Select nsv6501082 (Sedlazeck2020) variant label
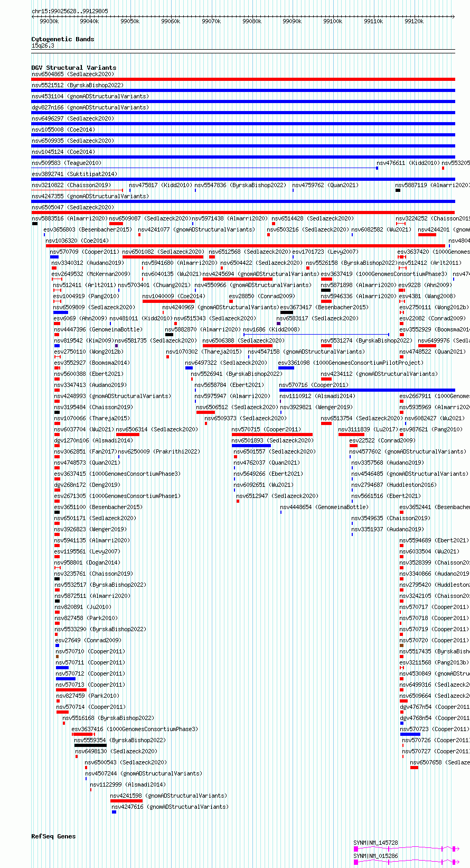 (x=163, y=252)
